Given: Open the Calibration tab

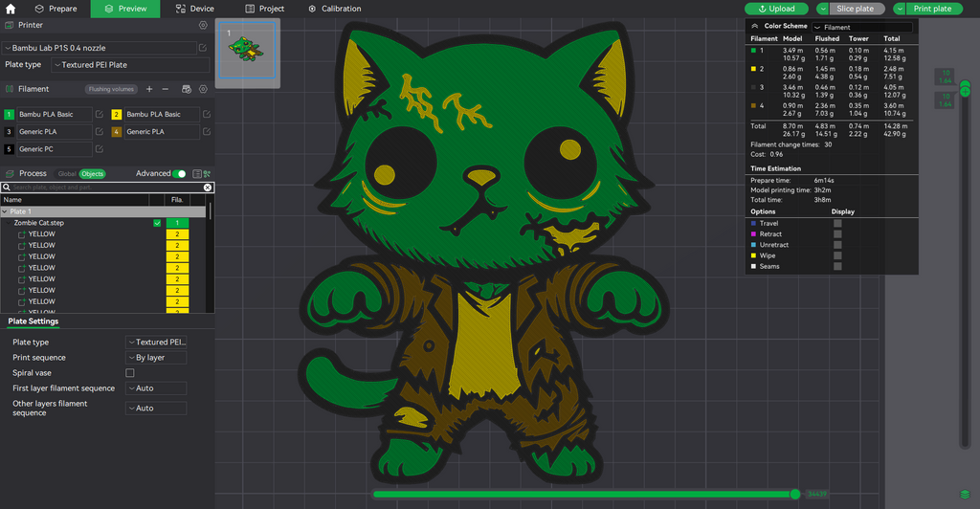Looking at the screenshot, I should [334, 9].
